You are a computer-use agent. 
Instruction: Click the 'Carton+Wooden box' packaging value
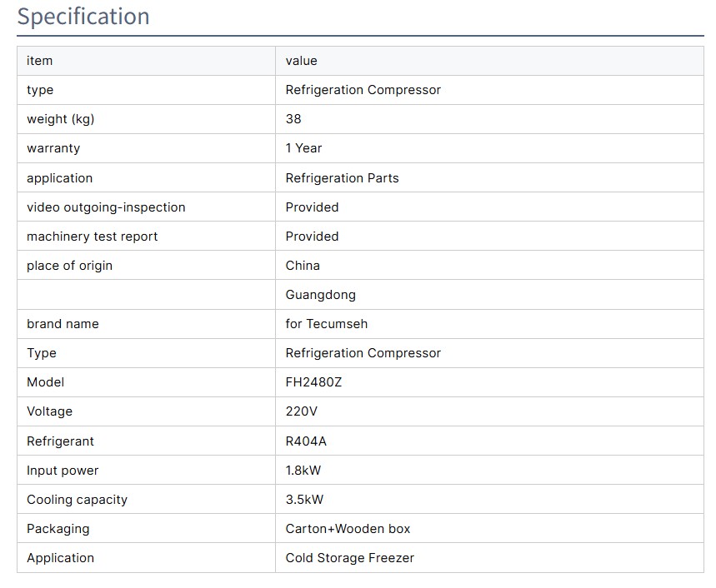pos(348,529)
